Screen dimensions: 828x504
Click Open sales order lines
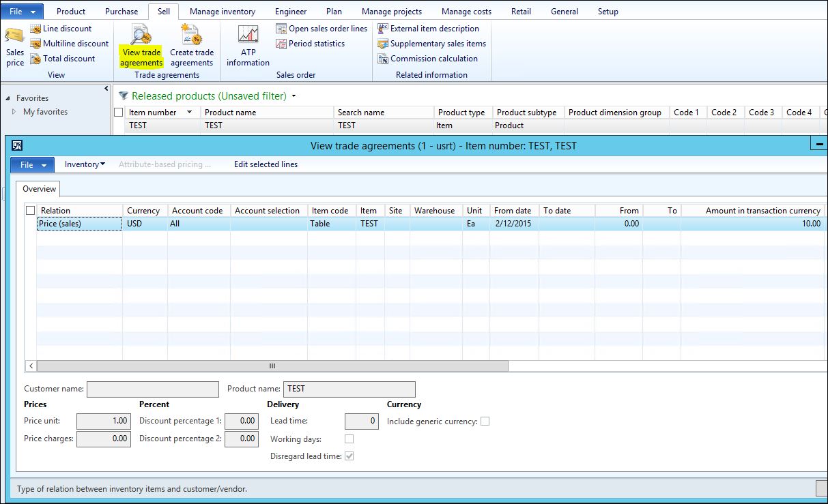click(x=328, y=29)
